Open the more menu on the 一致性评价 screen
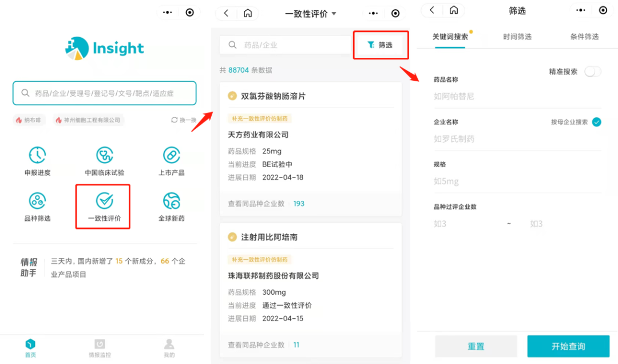The width and height of the screenshot is (618, 364). point(373,13)
